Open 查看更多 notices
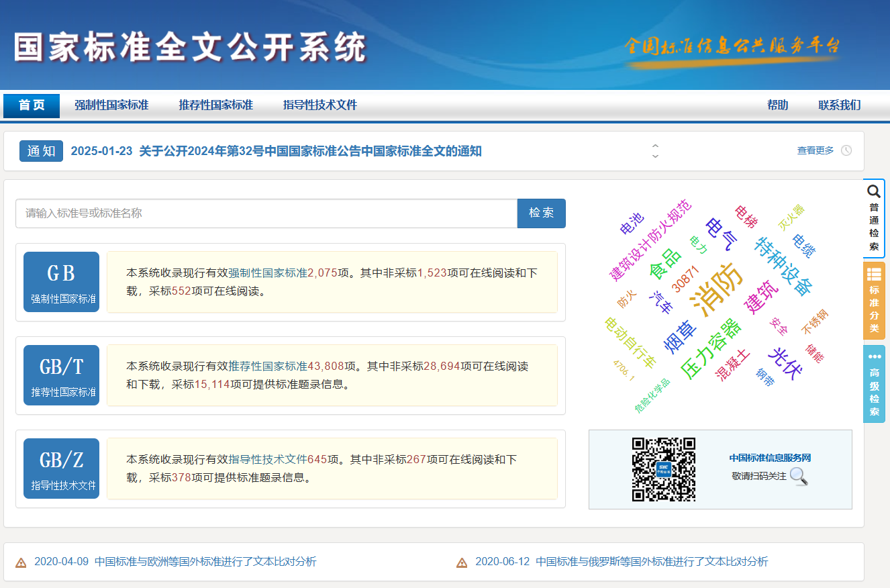890x588 pixels. pyautogui.click(x=814, y=150)
